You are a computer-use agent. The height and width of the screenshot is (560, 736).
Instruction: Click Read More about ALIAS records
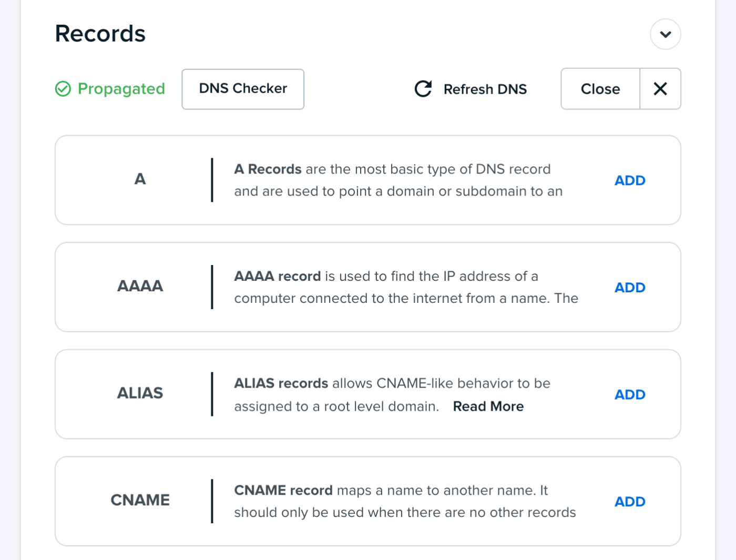tap(488, 406)
